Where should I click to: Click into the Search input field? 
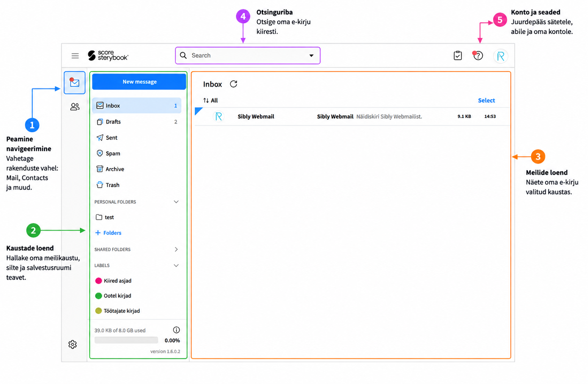(248, 55)
